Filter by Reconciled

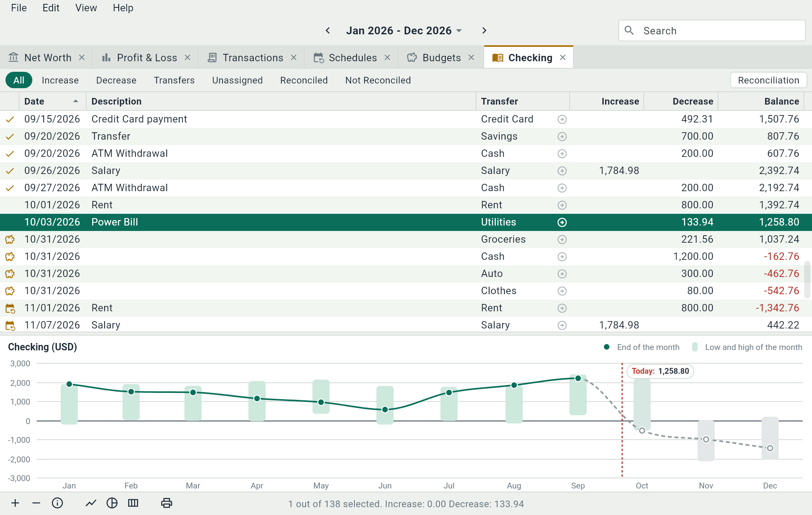[304, 80]
